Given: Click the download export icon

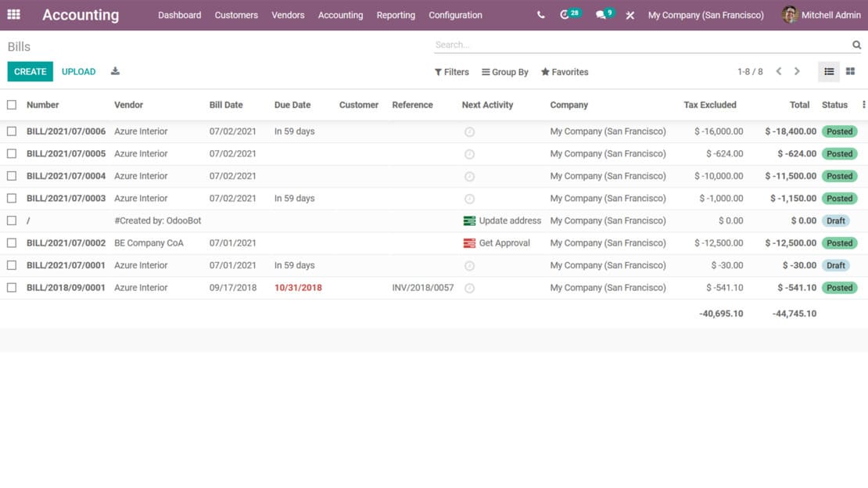Looking at the screenshot, I should tap(115, 71).
